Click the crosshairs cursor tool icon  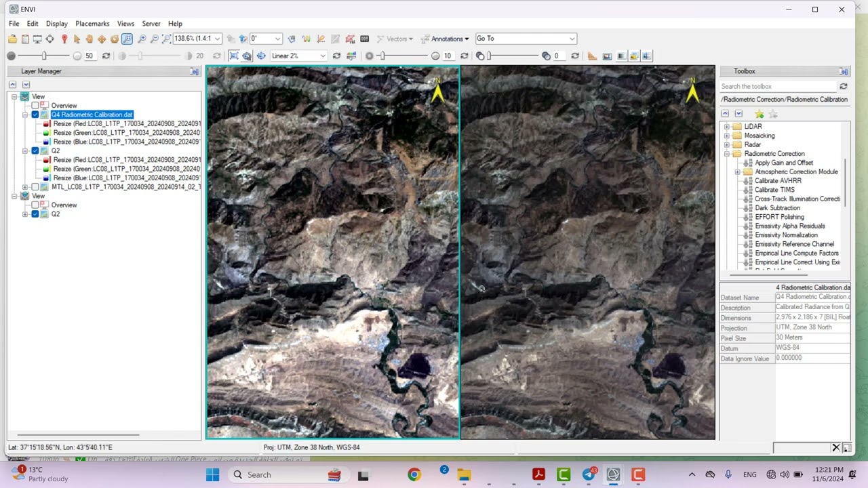pyautogui.click(x=50, y=39)
